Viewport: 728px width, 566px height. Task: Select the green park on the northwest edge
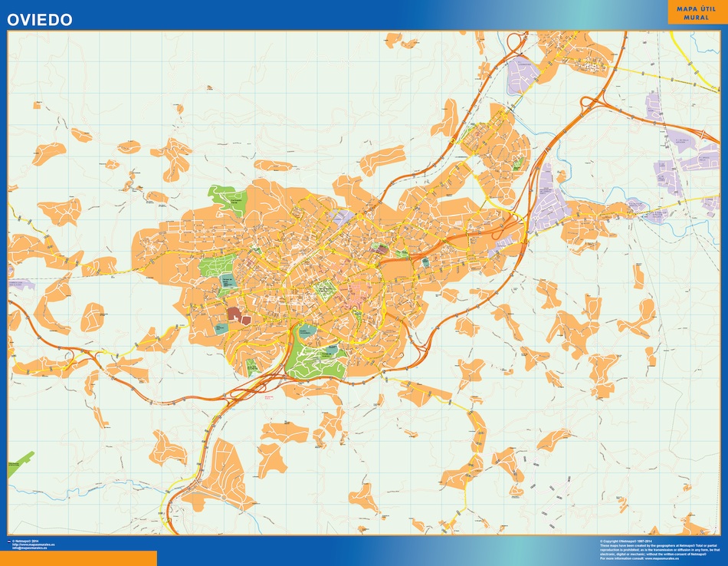(228, 198)
